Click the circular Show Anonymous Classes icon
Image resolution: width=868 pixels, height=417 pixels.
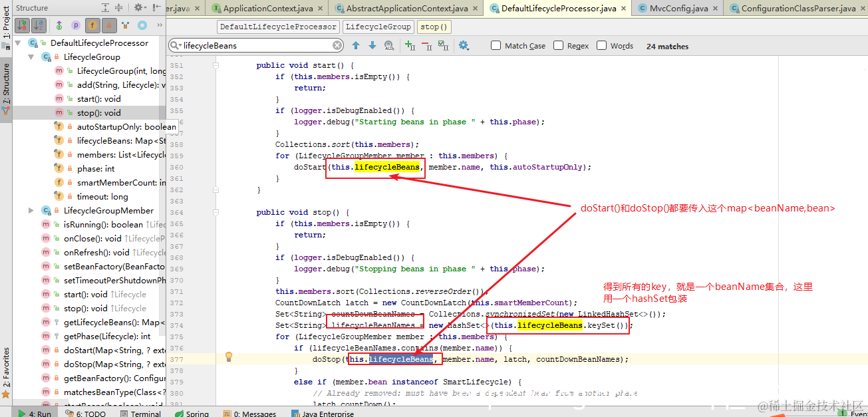click(142, 25)
